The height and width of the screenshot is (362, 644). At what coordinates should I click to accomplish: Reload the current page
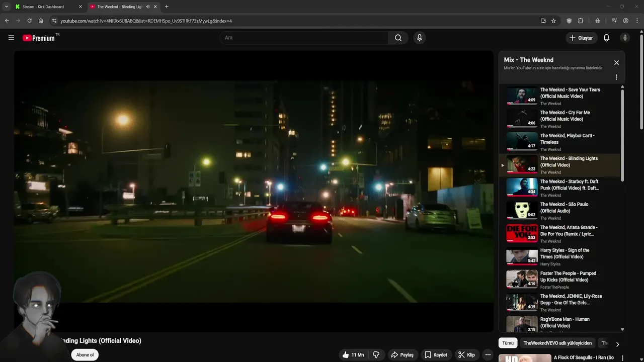click(29, 21)
